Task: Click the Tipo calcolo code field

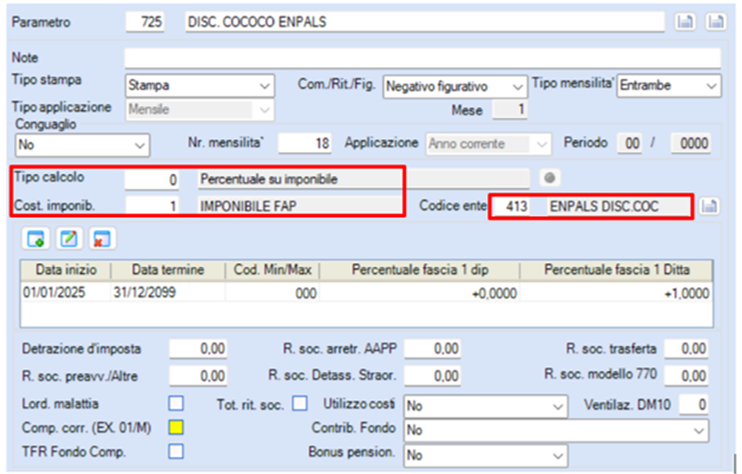Action: point(152,179)
